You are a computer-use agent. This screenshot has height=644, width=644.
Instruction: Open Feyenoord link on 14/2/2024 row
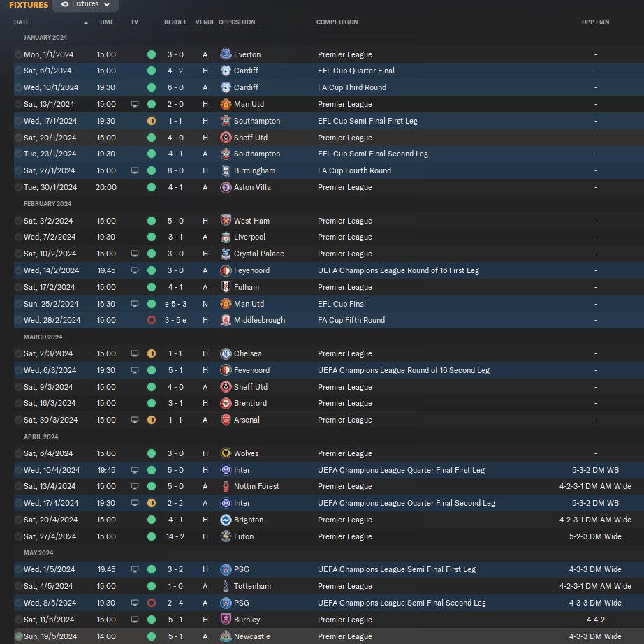point(251,270)
